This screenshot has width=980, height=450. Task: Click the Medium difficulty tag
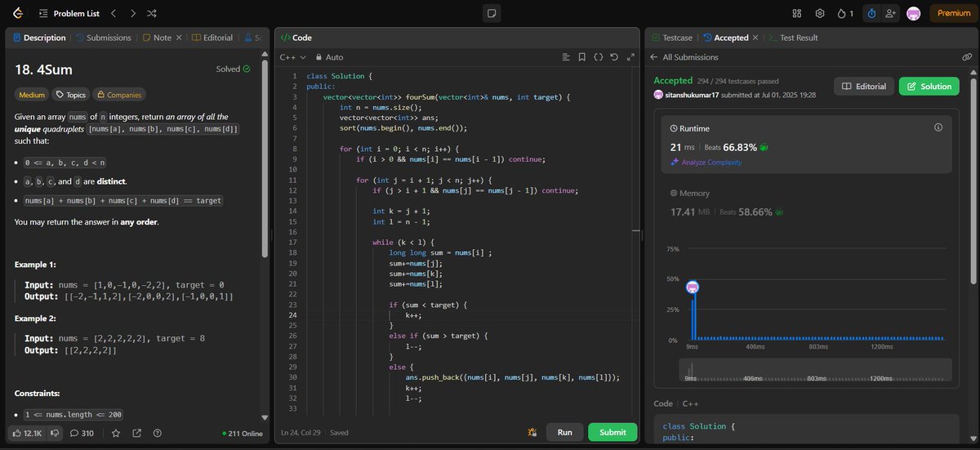(x=32, y=95)
